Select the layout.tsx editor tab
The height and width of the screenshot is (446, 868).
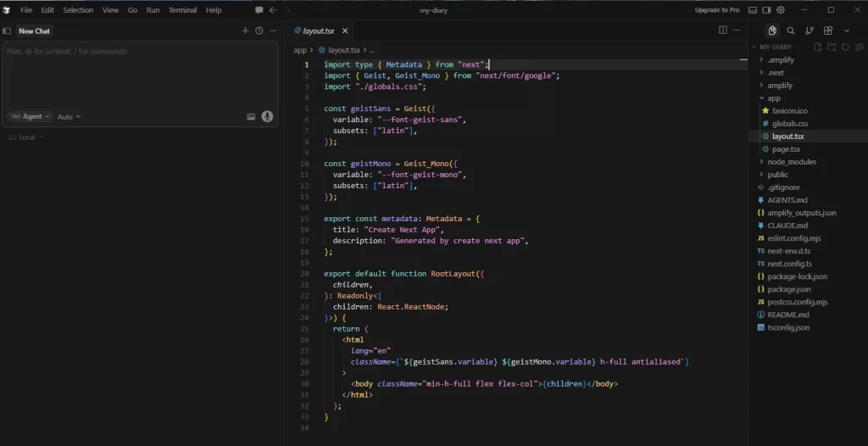[x=319, y=31]
